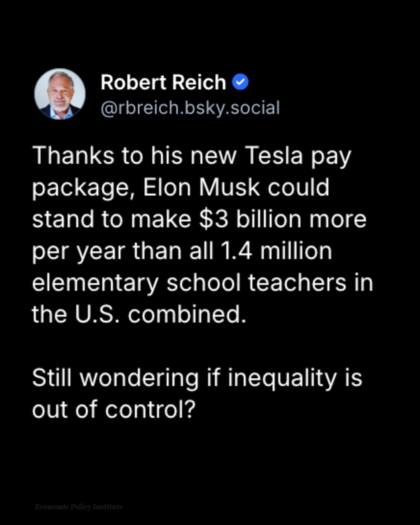This screenshot has width=420, height=525.
Task: Click the "out of control?" closing line
Action: coord(113,410)
